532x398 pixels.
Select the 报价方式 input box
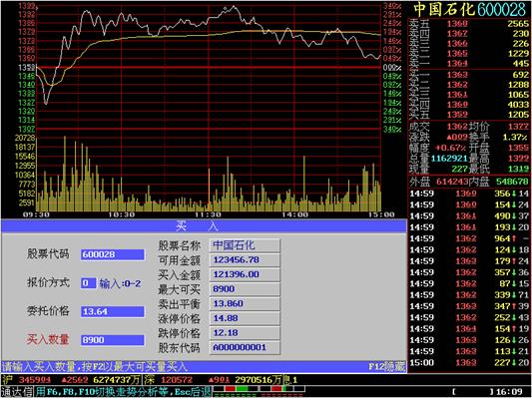point(88,283)
